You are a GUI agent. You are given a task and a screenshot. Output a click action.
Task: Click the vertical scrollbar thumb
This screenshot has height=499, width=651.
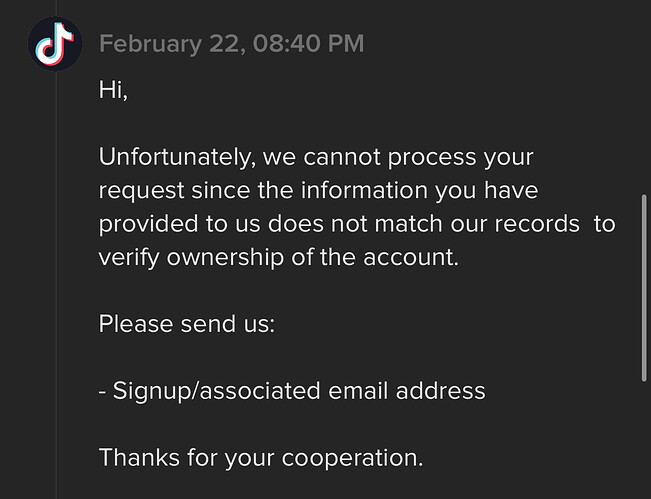pyautogui.click(x=644, y=288)
